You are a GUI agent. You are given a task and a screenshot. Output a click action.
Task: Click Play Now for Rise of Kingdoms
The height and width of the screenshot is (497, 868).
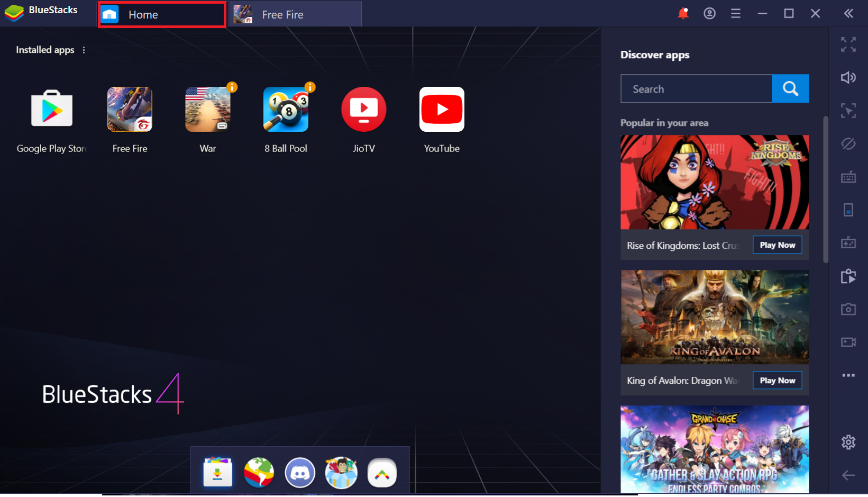(x=777, y=245)
